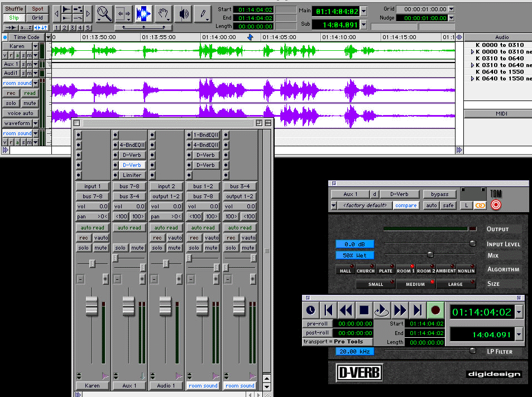Click the Return to Zero transport button

click(x=328, y=310)
